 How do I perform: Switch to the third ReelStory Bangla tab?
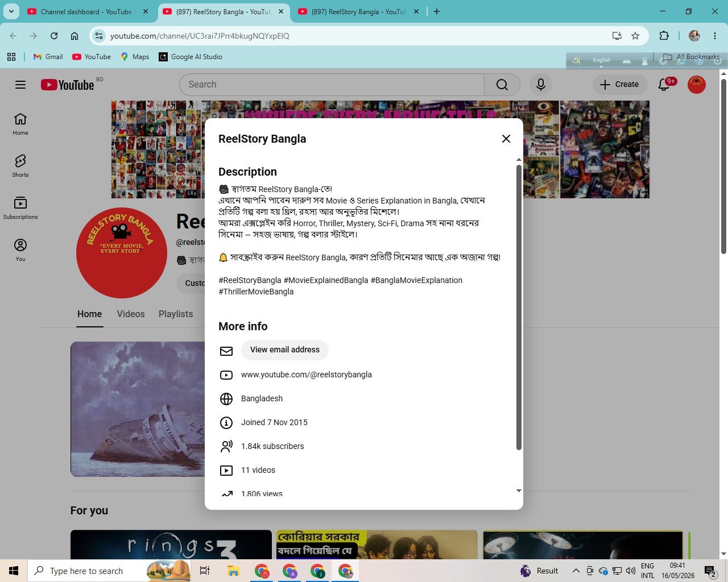[x=358, y=11]
